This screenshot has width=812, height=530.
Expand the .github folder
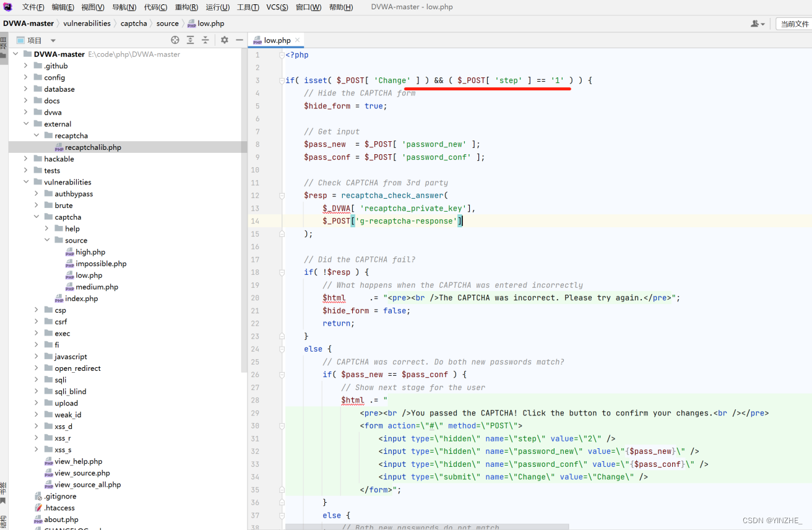(26, 66)
